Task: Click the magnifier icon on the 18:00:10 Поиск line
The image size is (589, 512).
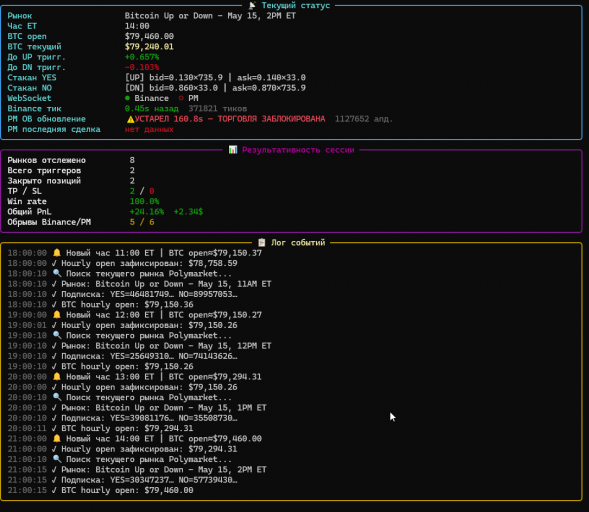Action: (x=57, y=273)
